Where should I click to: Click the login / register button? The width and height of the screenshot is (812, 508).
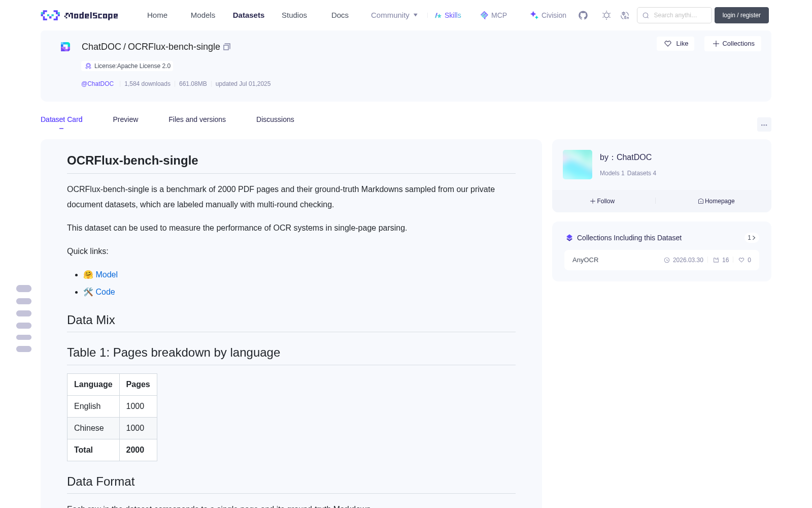[x=741, y=15]
